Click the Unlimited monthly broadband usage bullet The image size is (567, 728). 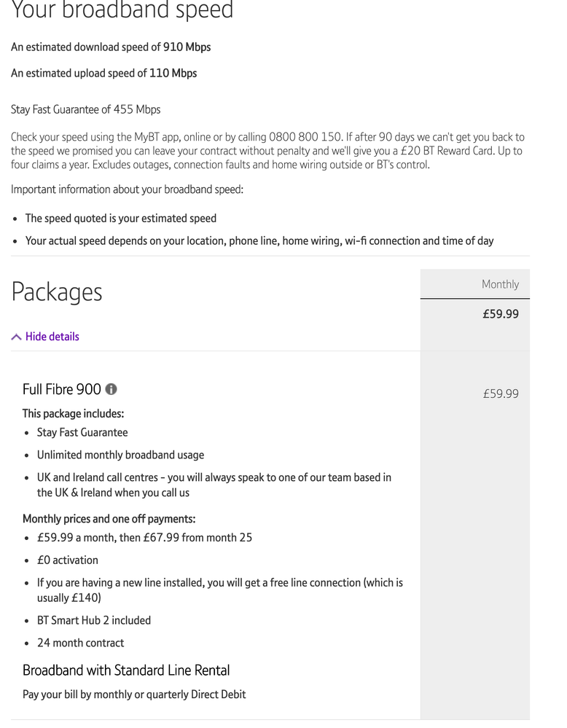pyautogui.click(x=120, y=455)
